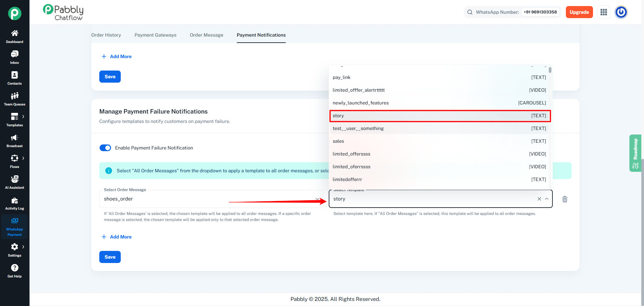Select the sales template option
The image size is (644, 306).
[x=439, y=141]
